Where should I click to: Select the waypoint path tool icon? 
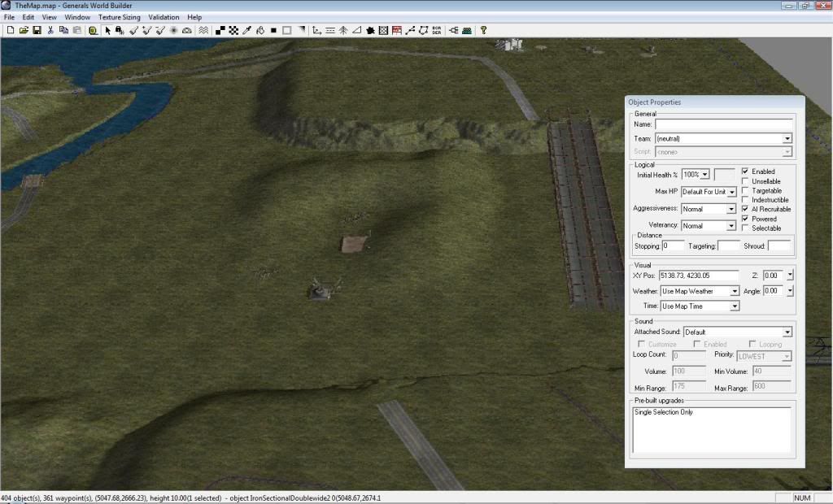coord(411,30)
